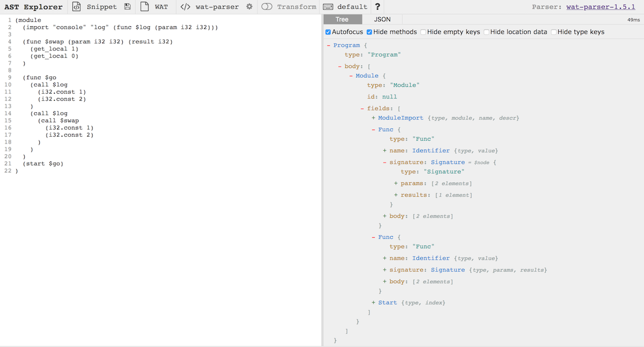Screen dimensions: 644x347
Task: Disable the Hide methods checkbox
Action: click(x=370, y=32)
